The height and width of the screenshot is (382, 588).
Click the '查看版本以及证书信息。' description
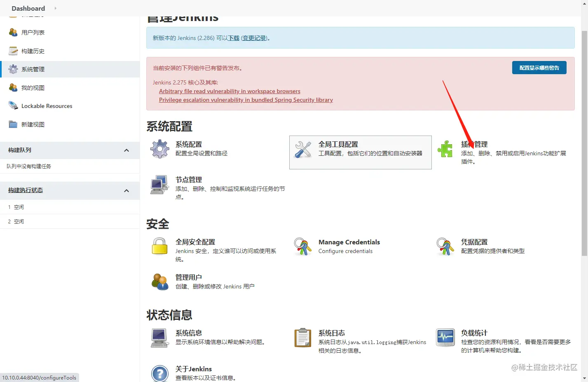(207, 378)
